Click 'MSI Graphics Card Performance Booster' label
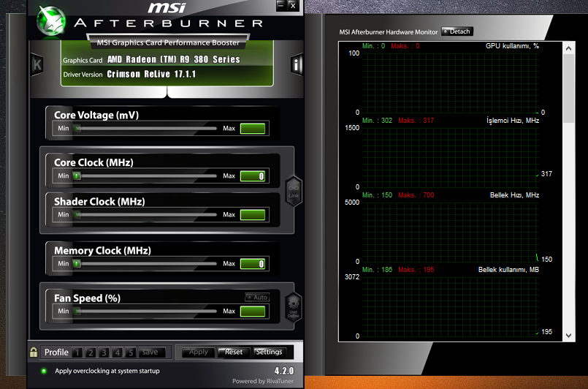Viewport: 588px width, 389px height. coord(168,43)
